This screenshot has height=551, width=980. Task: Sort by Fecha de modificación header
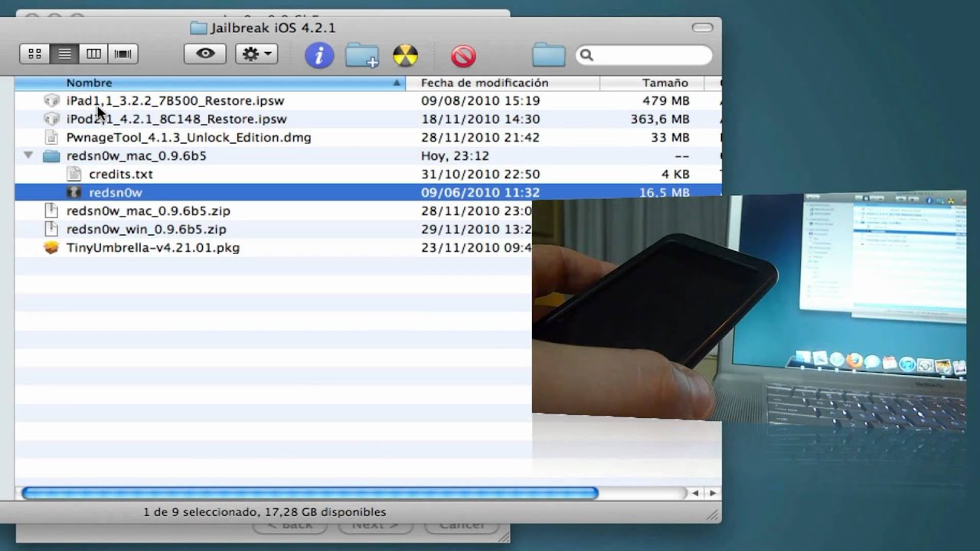(x=502, y=83)
